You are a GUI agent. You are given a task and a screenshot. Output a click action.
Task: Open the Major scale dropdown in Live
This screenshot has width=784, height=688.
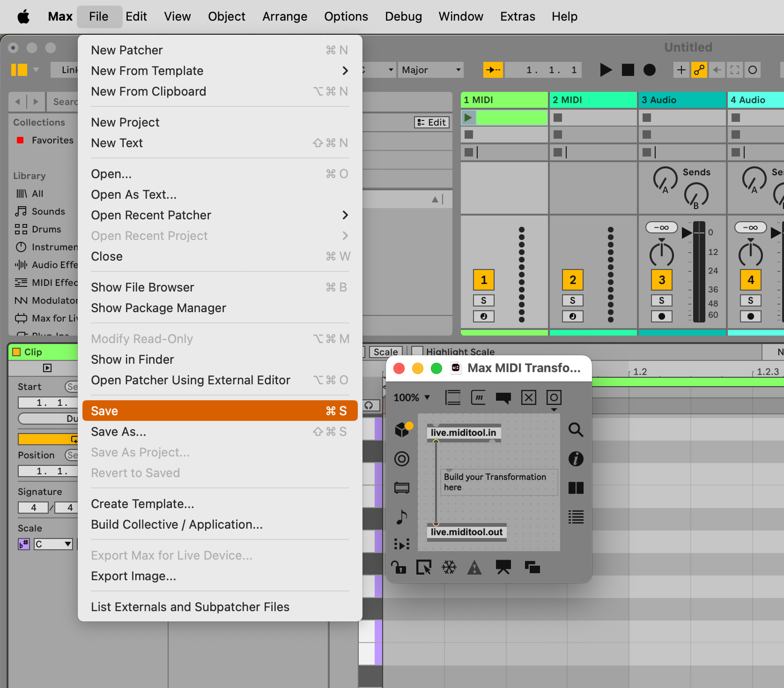point(430,70)
